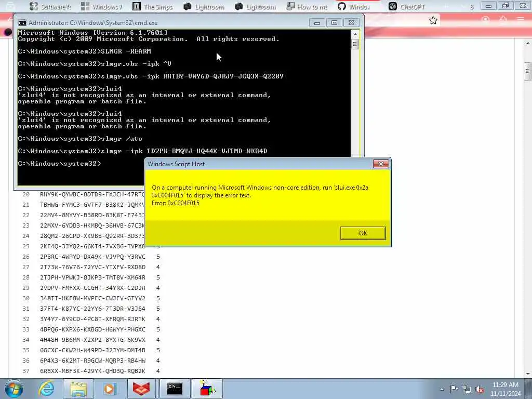Viewport: 532px width, 399px height.
Task: Select key 2T73W-76V76-72YVC-YTXFV-RXD8D
Action: (x=92, y=268)
